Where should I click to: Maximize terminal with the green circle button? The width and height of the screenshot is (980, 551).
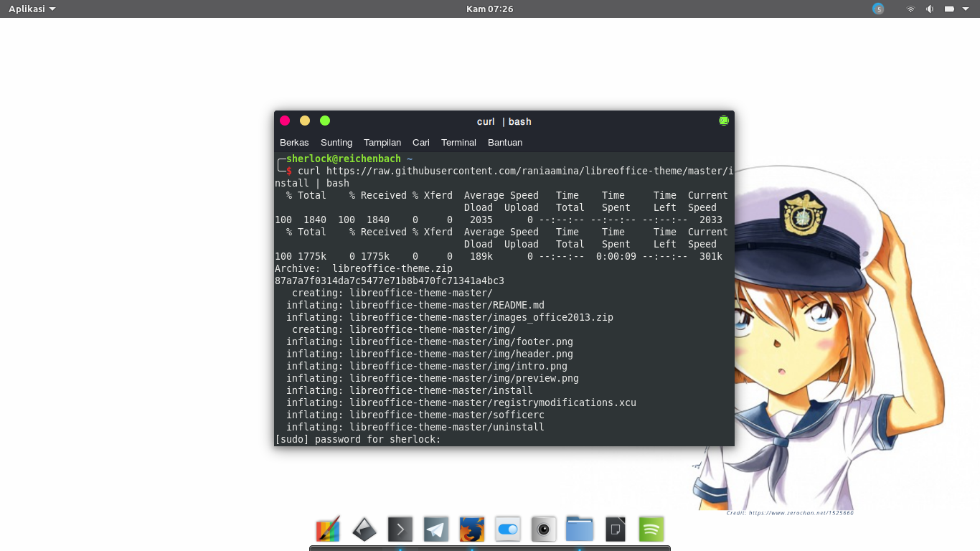click(325, 121)
